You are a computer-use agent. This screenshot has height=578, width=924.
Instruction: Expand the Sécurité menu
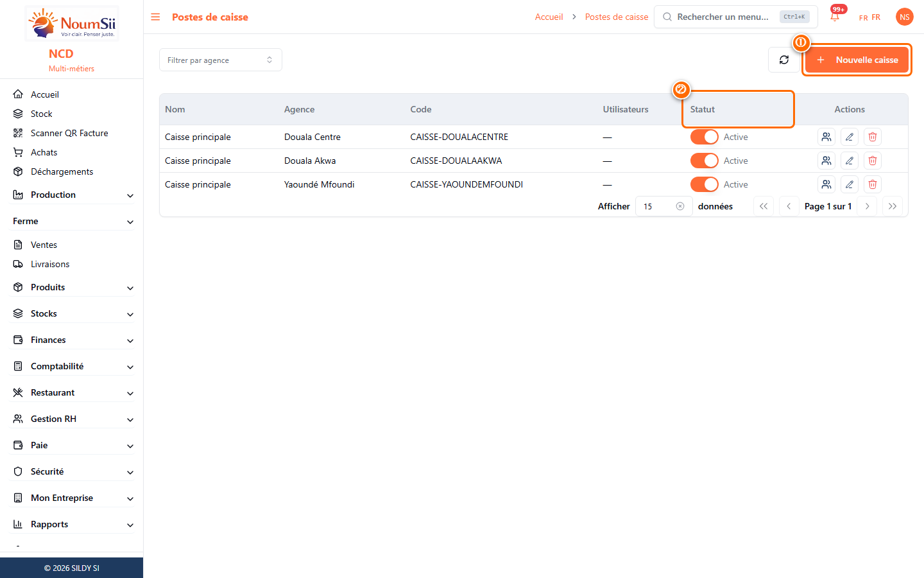pos(73,471)
